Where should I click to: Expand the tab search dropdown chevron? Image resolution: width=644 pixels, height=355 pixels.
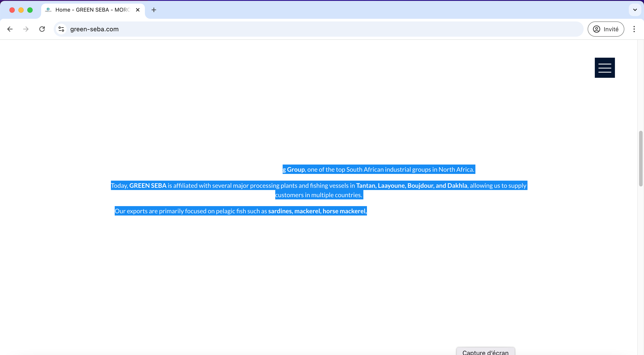[x=635, y=10]
